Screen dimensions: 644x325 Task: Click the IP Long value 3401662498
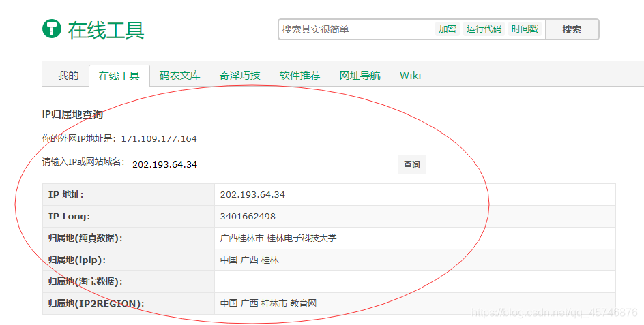(x=248, y=216)
